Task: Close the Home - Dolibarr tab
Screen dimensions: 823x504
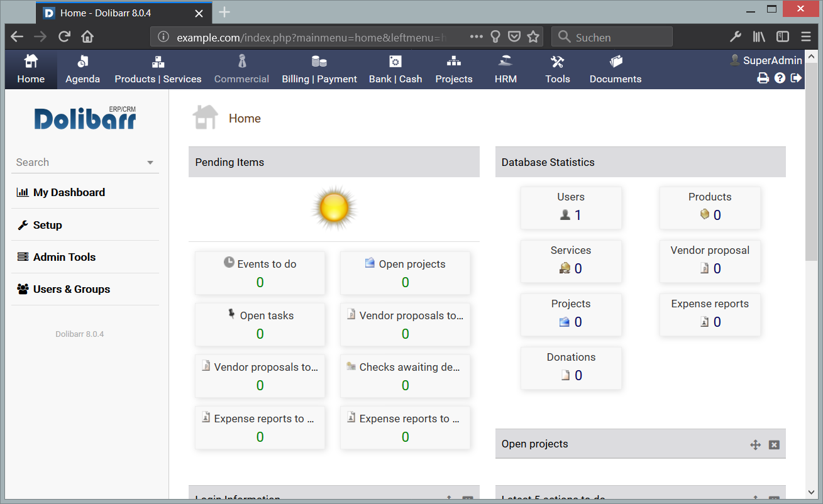Action: (199, 13)
